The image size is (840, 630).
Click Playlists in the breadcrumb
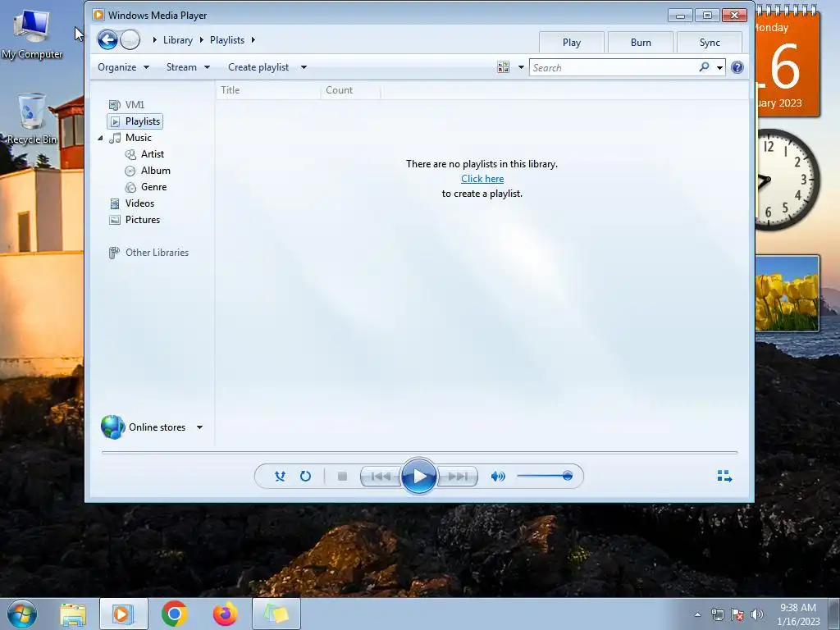tap(227, 40)
